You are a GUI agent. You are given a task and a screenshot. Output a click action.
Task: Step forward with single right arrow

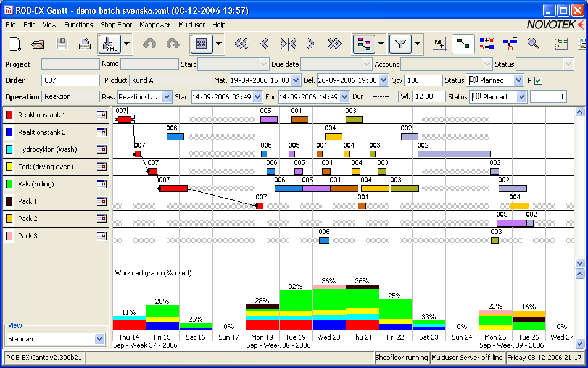point(311,44)
